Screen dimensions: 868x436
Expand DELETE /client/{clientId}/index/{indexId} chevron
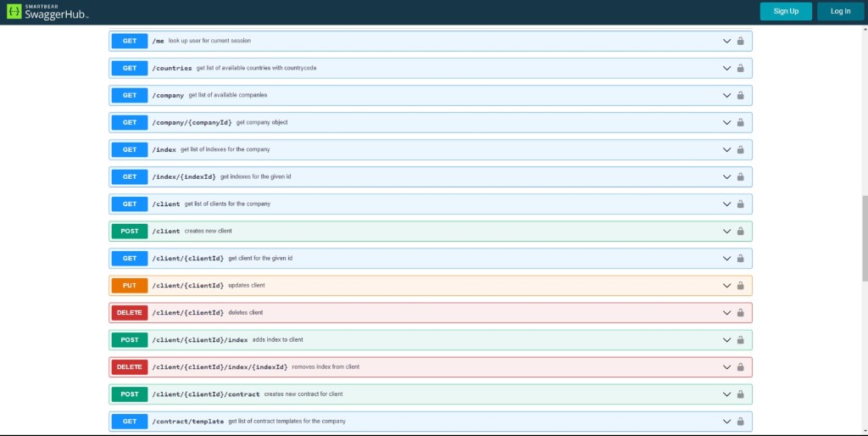(726, 366)
